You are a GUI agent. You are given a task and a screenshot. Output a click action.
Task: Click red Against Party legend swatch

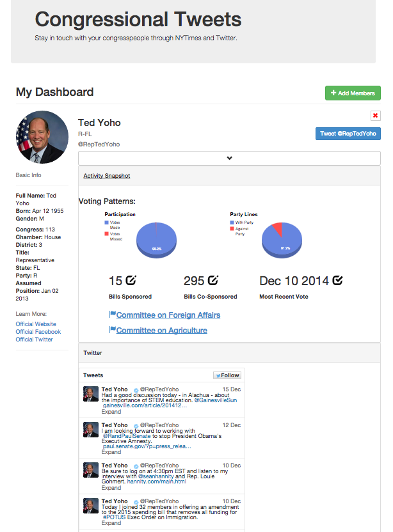point(232,229)
